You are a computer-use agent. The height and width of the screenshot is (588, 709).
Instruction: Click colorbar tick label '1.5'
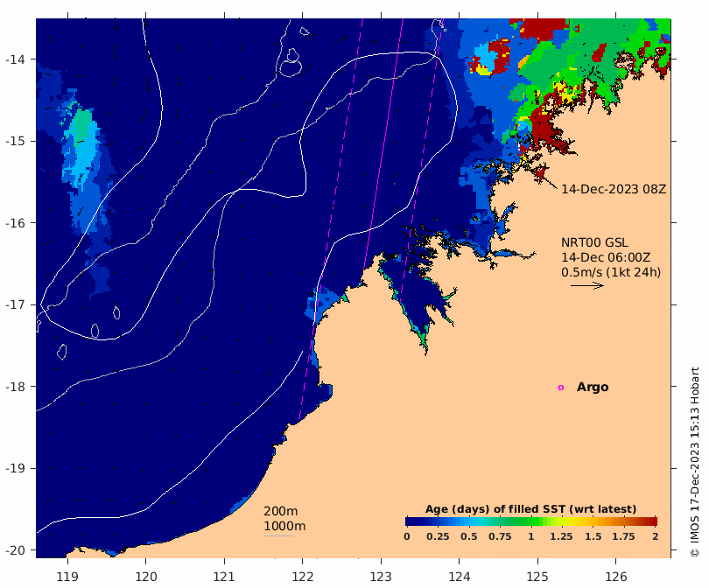[593, 536]
